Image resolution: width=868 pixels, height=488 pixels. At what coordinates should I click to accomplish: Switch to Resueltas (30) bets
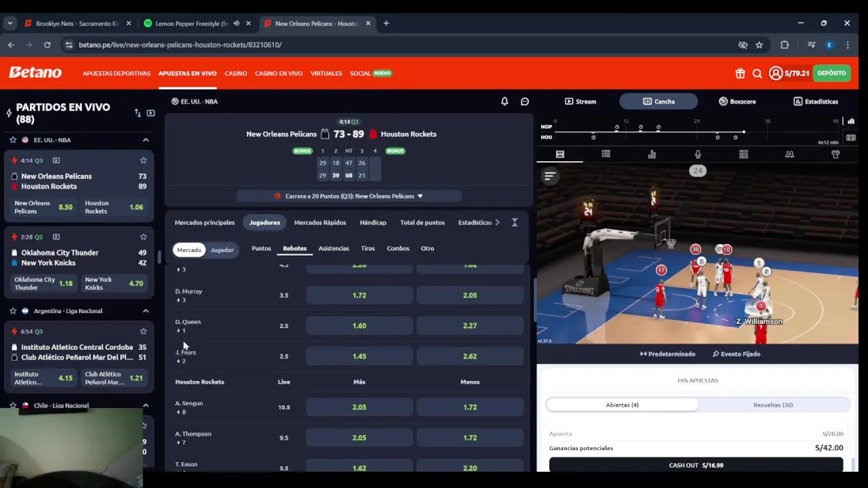(773, 405)
